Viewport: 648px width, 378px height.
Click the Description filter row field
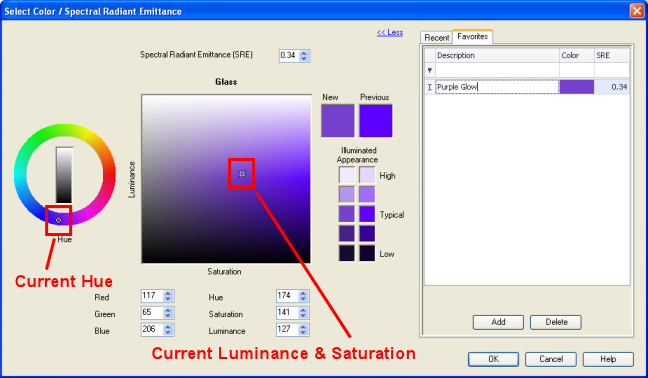(x=497, y=70)
